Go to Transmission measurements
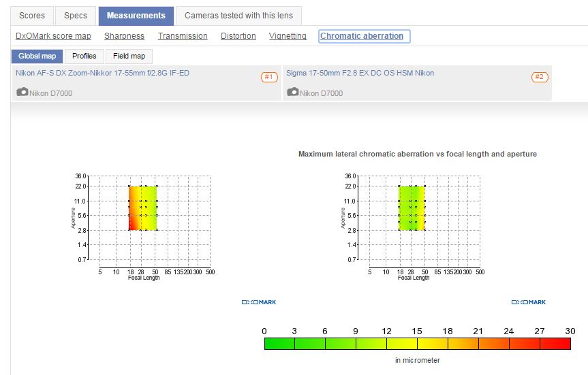This screenshot has height=375, width=588. tap(183, 36)
